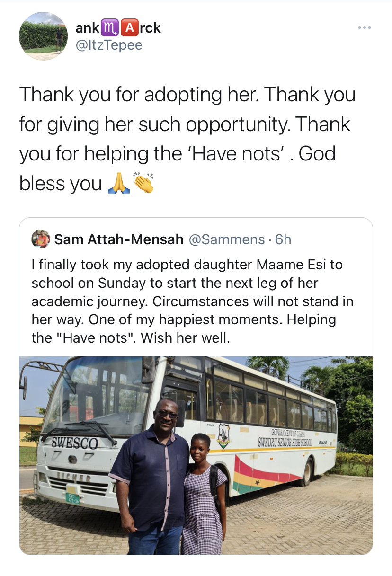Tap the @Sammens handle
The height and width of the screenshot is (576, 392).
coord(227,239)
